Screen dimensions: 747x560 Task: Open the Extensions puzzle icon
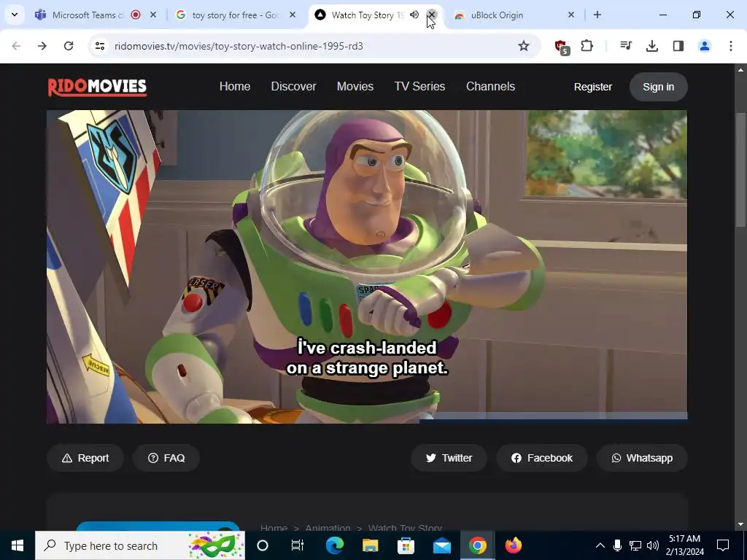[587, 46]
